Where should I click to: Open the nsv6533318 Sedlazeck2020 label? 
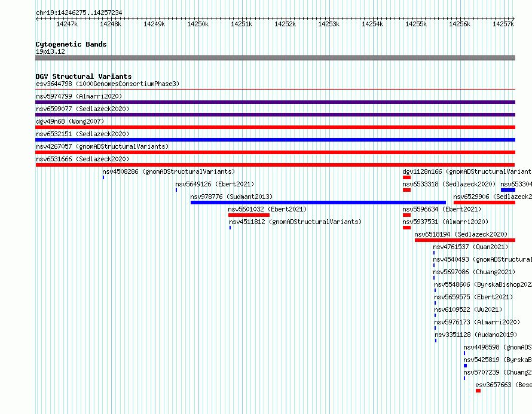(450, 184)
